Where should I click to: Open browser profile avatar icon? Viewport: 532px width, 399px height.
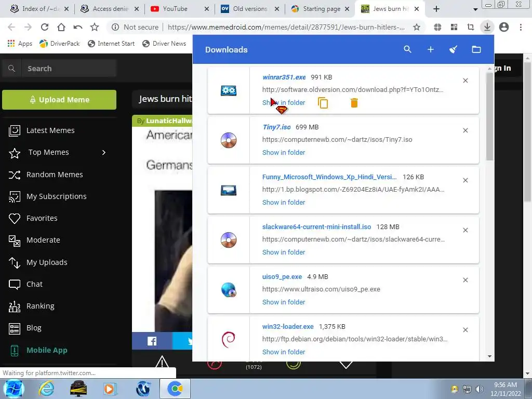504,27
